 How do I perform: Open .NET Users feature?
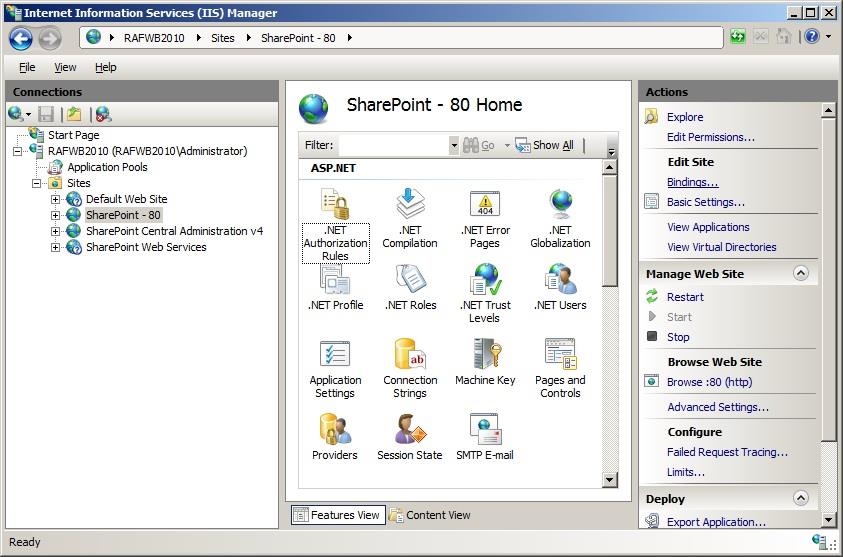click(x=560, y=288)
